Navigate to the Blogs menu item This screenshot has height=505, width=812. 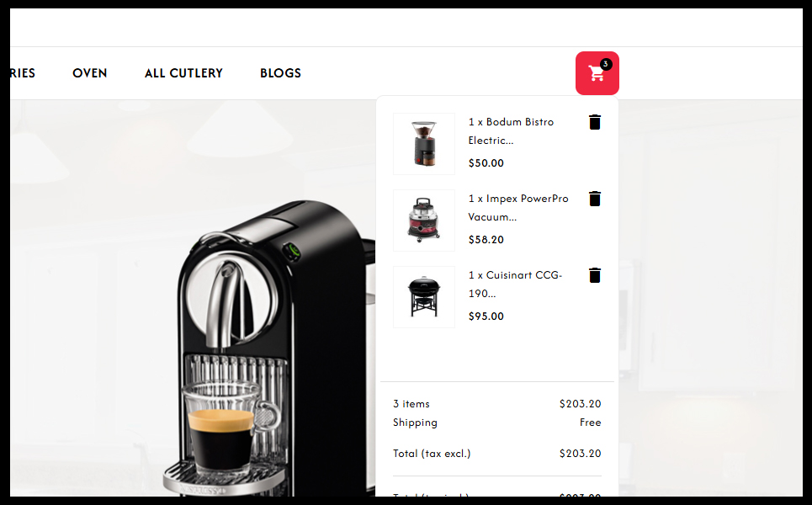pyautogui.click(x=281, y=73)
